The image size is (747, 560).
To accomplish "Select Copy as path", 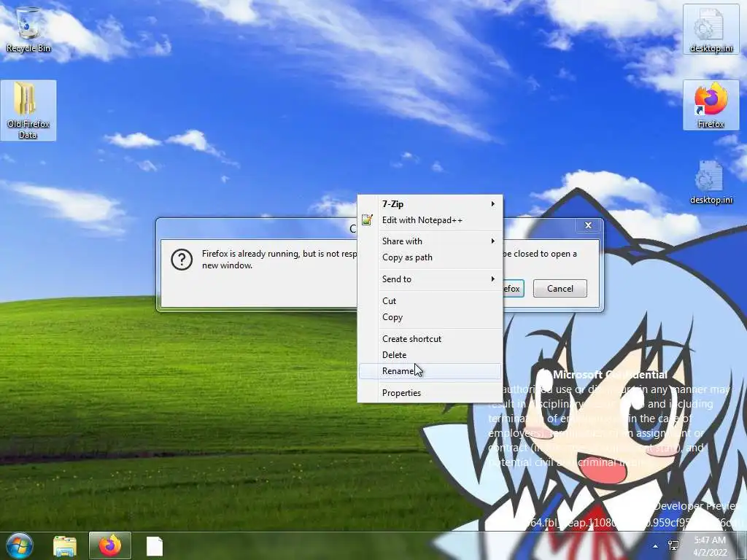I will pos(430,257).
